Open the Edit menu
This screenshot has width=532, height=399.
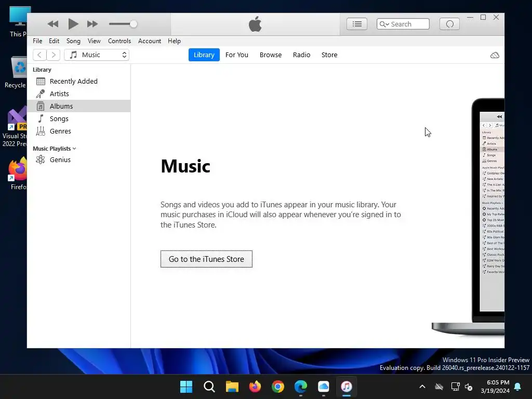click(x=54, y=41)
